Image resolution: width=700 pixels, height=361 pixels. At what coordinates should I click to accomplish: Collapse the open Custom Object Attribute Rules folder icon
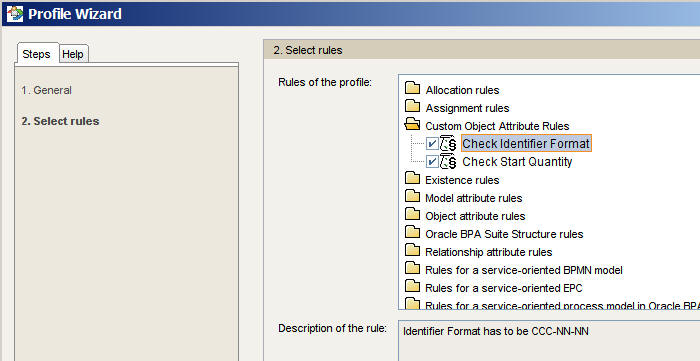(x=412, y=124)
